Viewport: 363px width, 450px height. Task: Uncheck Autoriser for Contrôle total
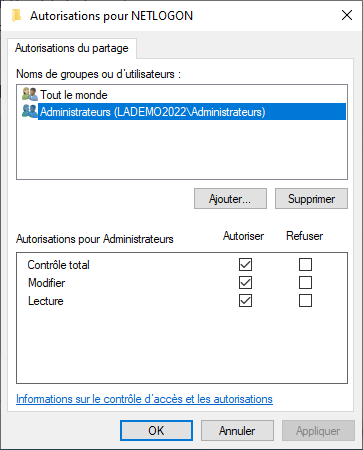click(x=245, y=265)
